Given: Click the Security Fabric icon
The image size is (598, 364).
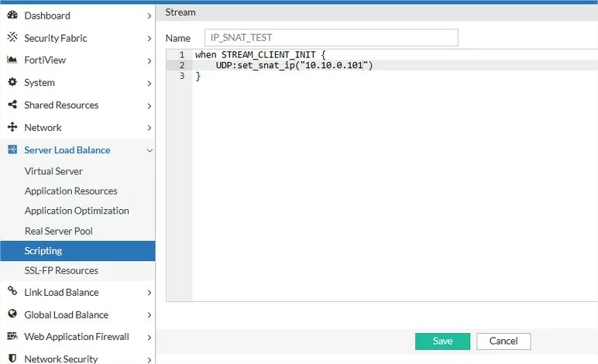Looking at the screenshot, I should [12, 37].
